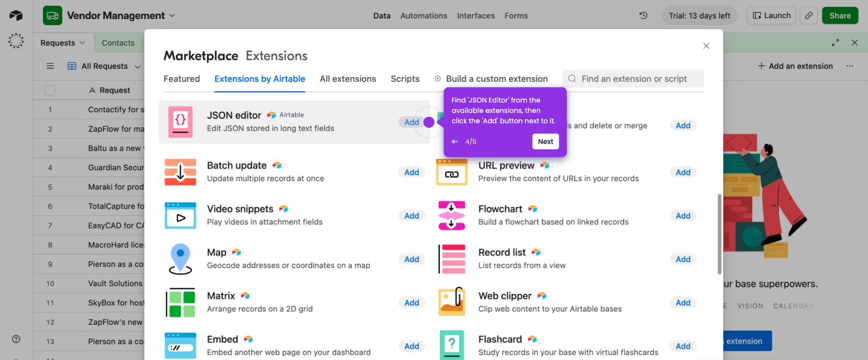Close the Marketplace dialog
This screenshot has height=360, width=868.
pos(706,46)
